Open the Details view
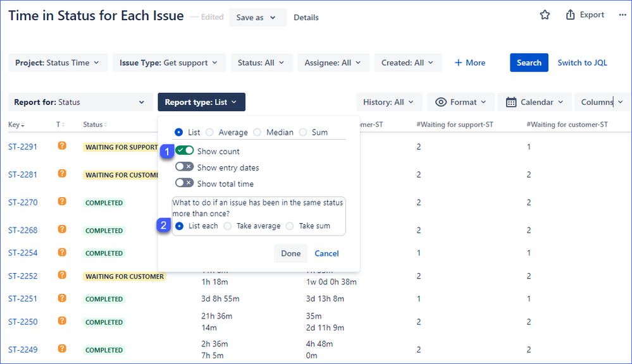 click(x=306, y=17)
